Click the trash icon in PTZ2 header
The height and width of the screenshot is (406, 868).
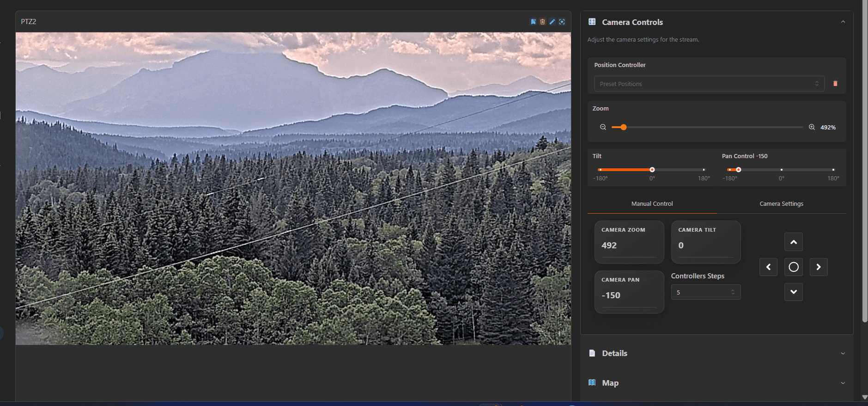543,22
